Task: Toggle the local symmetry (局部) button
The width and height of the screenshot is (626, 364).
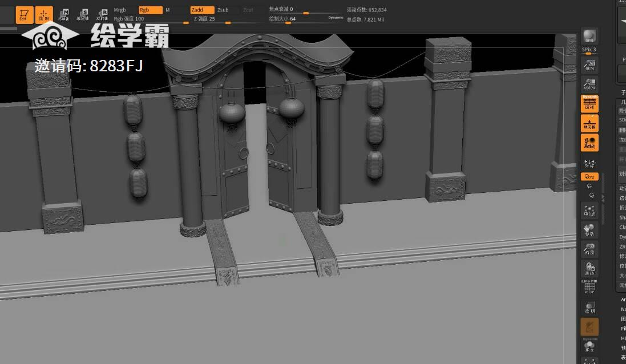Action: (x=589, y=143)
